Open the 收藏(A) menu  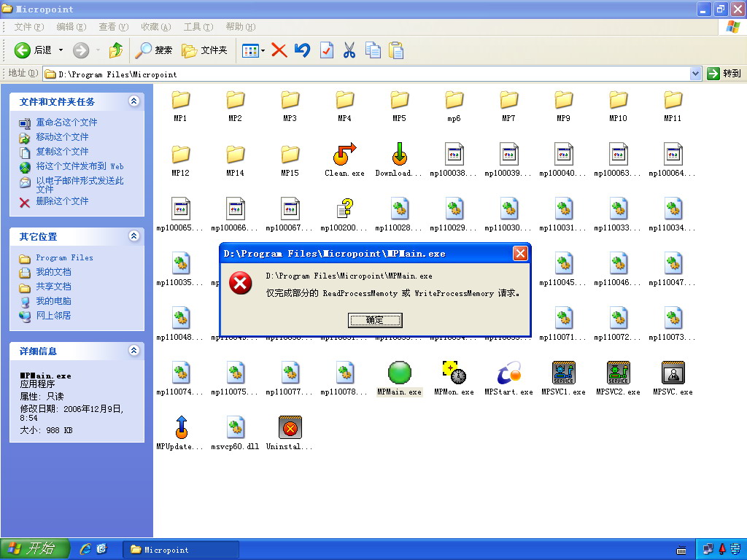tap(156, 27)
